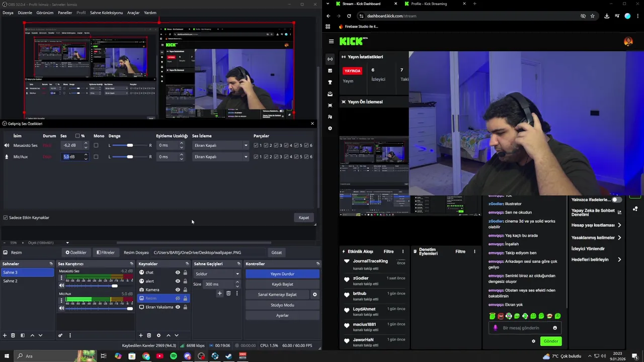Remove the selected source with trash icon
This screenshot has width=644, height=362.
point(149,335)
